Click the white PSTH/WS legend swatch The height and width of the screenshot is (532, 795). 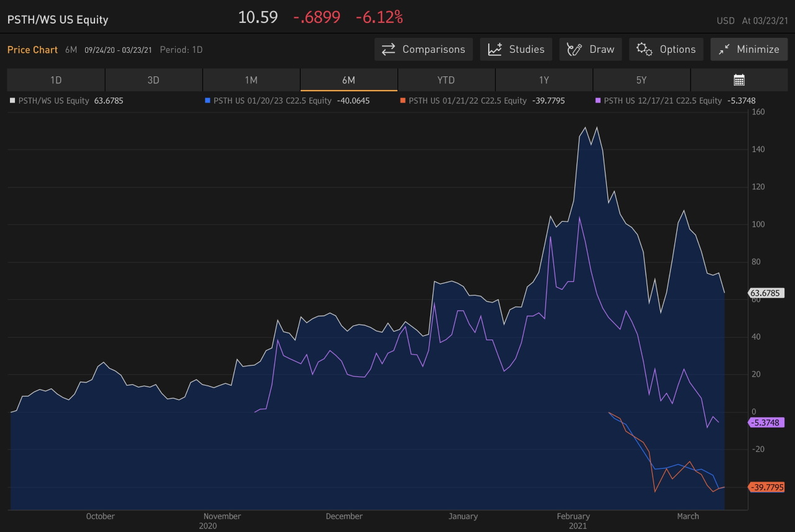click(12, 101)
